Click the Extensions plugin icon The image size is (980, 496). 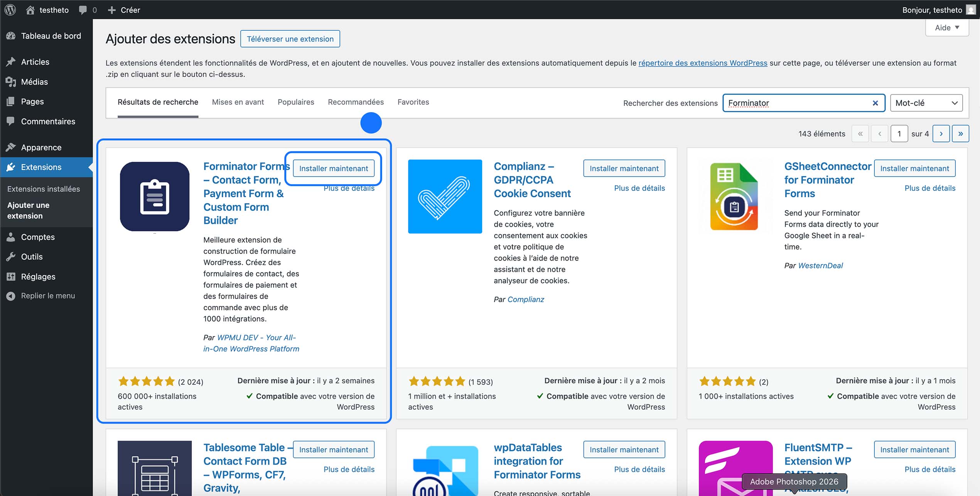[11, 167]
